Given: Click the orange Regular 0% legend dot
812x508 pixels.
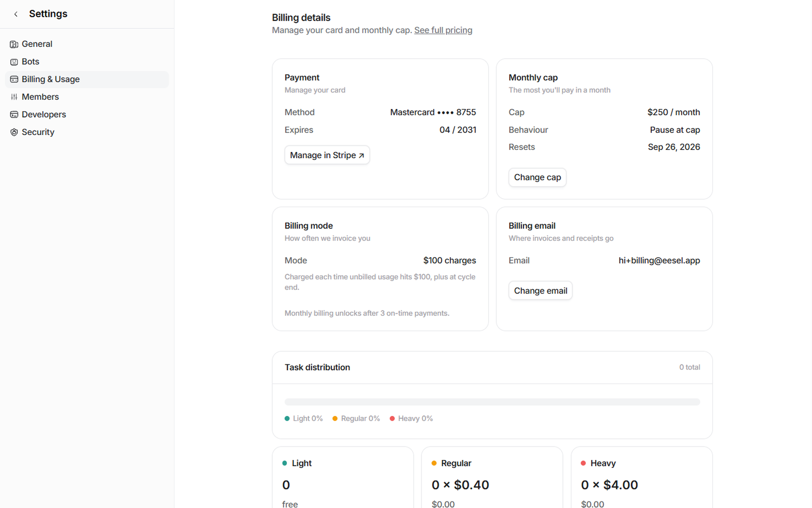Looking at the screenshot, I should [335, 419].
